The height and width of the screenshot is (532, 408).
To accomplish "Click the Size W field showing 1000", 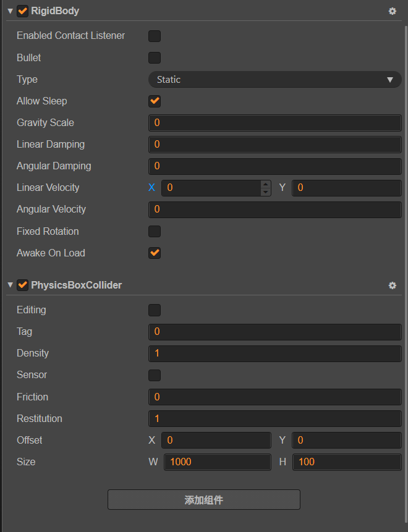I will pyautogui.click(x=217, y=462).
